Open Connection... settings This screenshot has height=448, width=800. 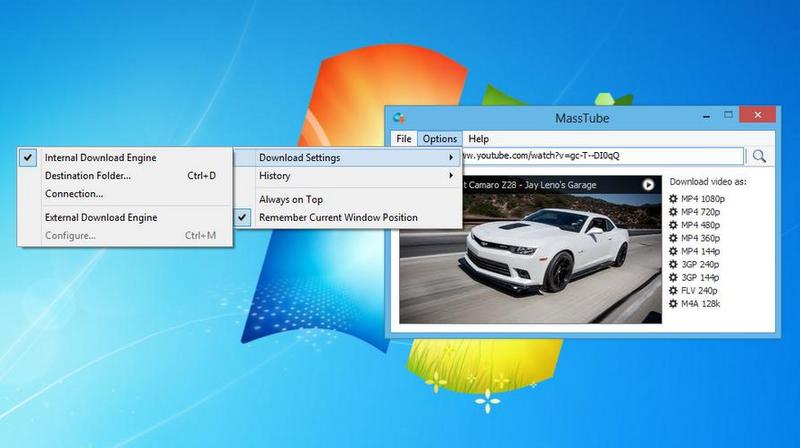tap(125, 194)
